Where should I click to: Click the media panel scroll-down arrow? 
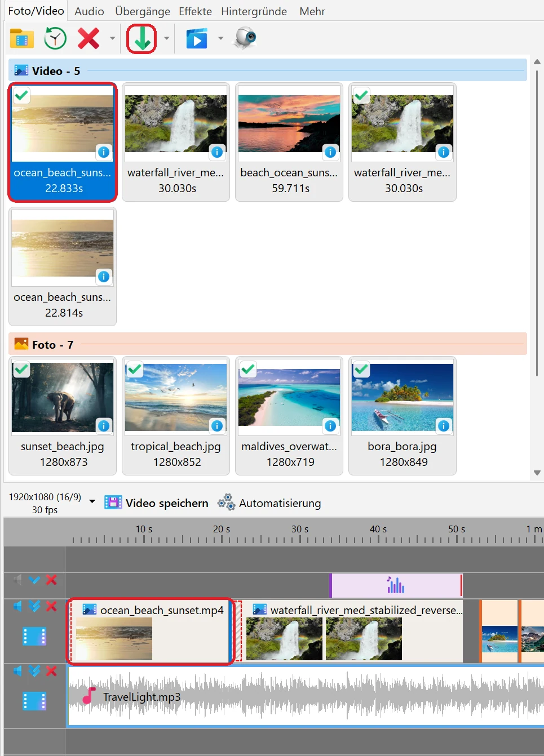click(x=537, y=473)
